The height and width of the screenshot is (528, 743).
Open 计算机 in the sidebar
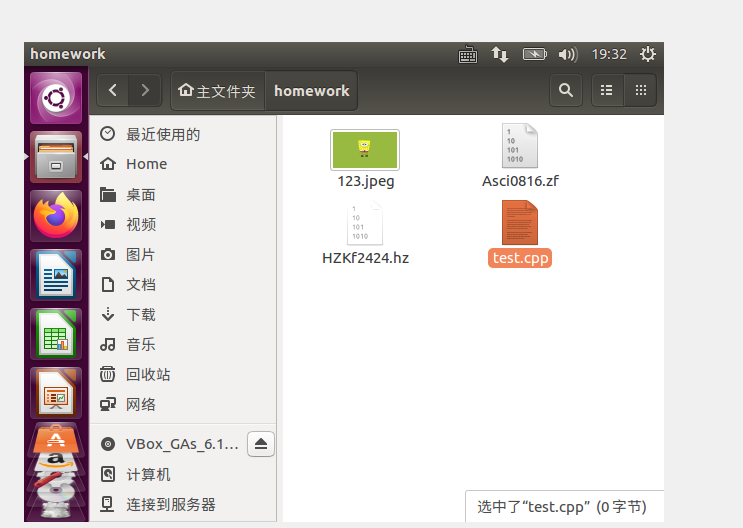click(x=183, y=474)
